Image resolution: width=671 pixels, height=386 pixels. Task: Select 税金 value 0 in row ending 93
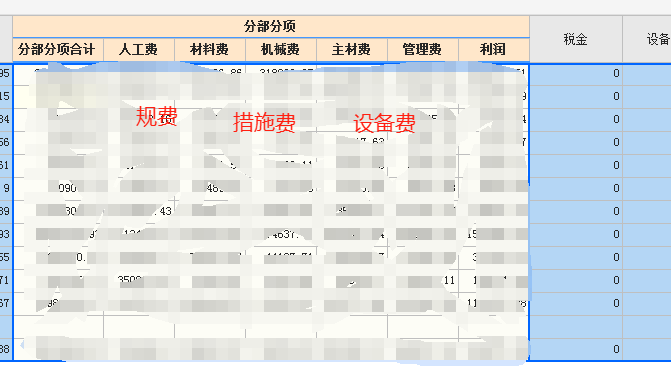(576, 235)
